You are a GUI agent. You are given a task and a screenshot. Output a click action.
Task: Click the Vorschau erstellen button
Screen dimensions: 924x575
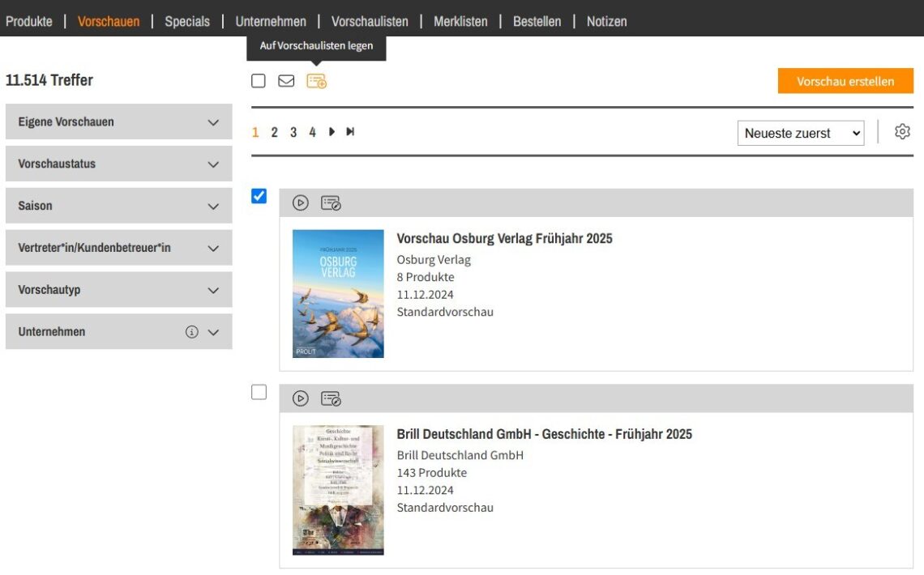(845, 81)
